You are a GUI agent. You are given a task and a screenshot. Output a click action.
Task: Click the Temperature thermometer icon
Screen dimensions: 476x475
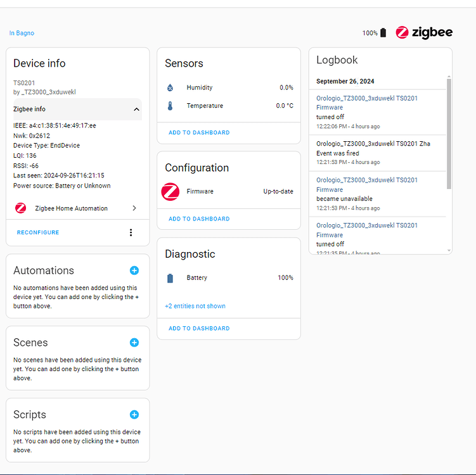coord(170,106)
